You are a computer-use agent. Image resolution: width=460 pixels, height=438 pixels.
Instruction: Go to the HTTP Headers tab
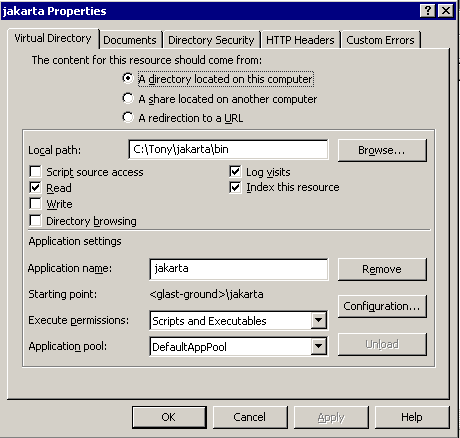pos(300,40)
